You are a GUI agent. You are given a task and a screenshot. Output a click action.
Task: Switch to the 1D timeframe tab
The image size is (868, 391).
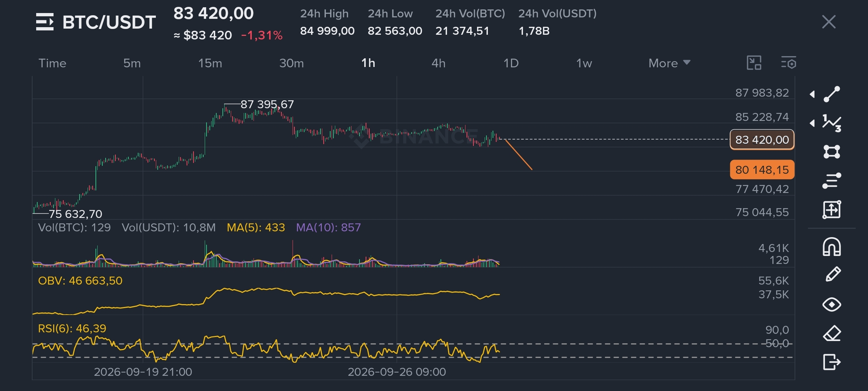point(511,63)
